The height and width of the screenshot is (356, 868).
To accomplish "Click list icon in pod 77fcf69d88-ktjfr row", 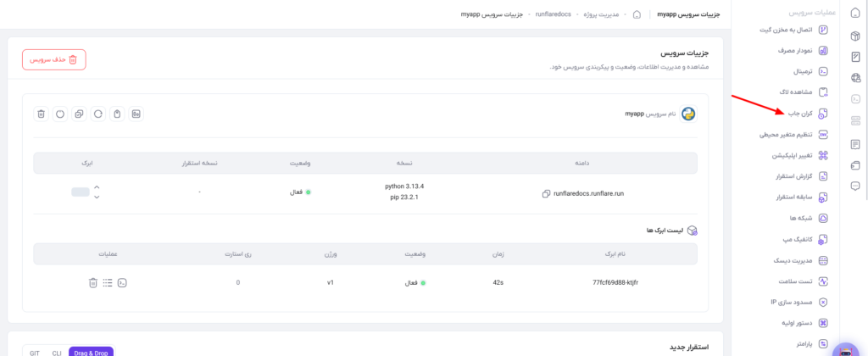I will (x=108, y=282).
